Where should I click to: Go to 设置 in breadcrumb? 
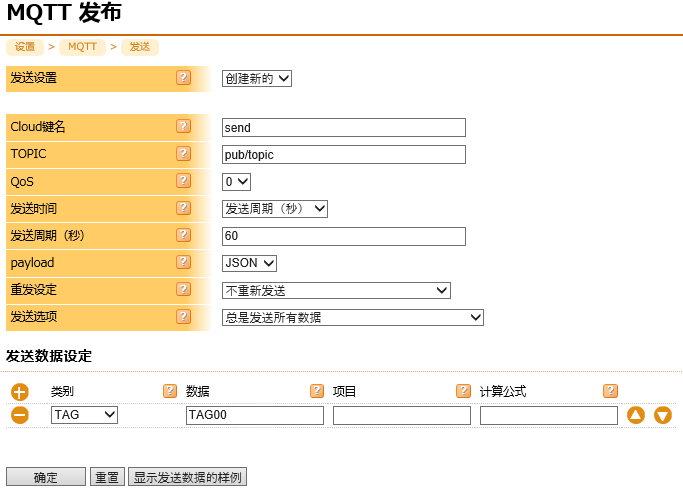[x=25, y=47]
